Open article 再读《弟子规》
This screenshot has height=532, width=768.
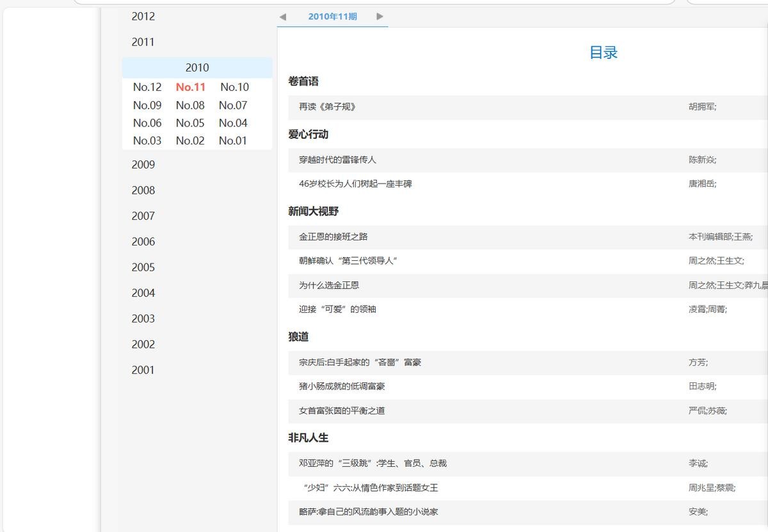point(327,107)
